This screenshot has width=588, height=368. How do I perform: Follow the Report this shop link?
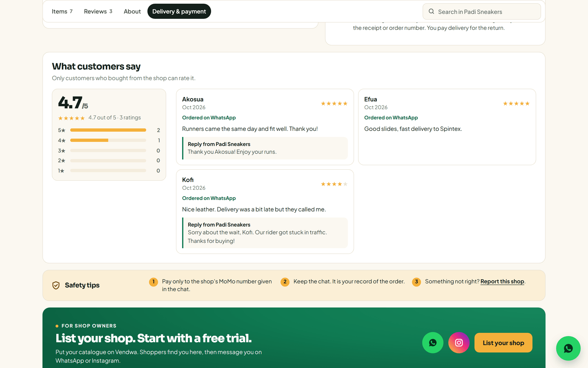[502, 281]
